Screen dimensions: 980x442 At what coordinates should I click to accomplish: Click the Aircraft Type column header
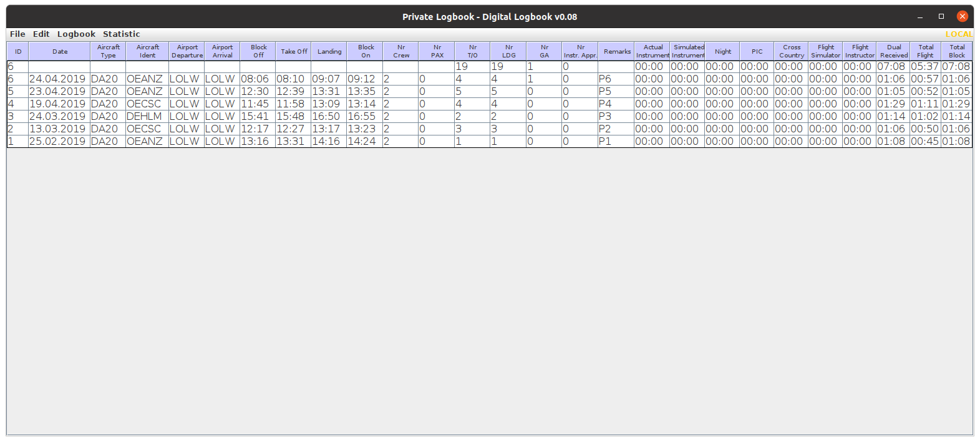pyautogui.click(x=108, y=51)
